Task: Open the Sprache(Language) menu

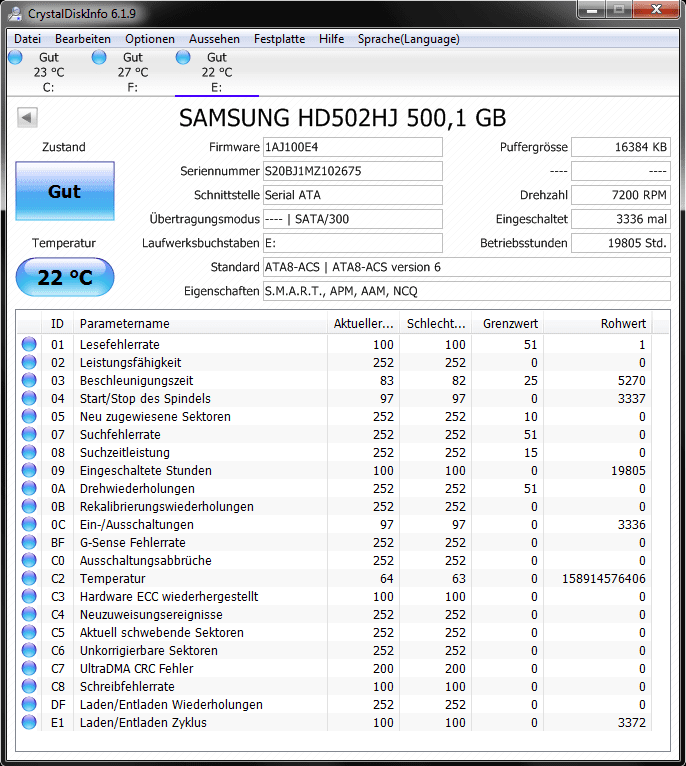Action: [x=408, y=39]
